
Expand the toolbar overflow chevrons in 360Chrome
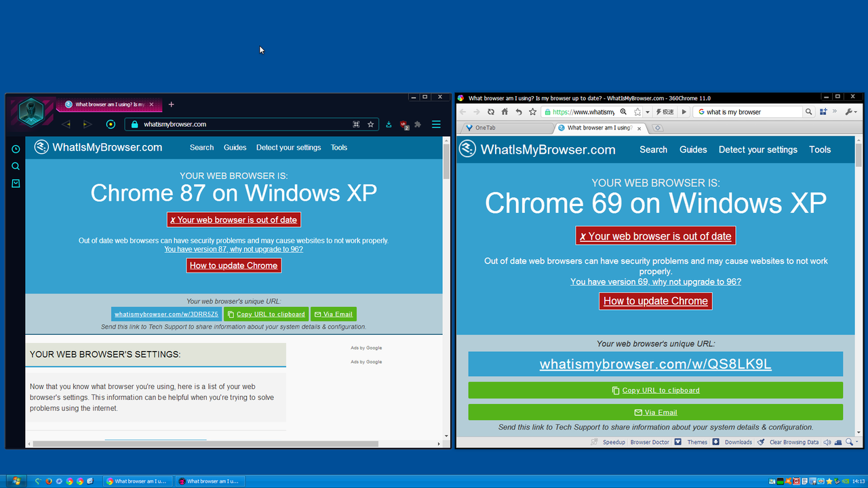(835, 111)
